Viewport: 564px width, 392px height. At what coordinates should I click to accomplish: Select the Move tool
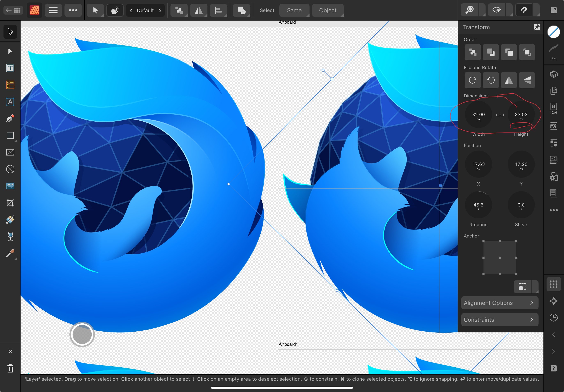pos(10,32)
